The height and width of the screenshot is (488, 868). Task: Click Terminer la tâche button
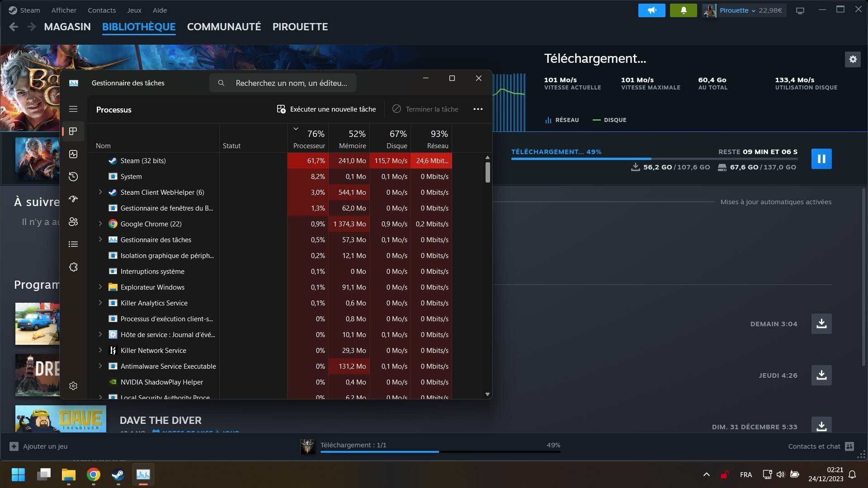point(425,109)
